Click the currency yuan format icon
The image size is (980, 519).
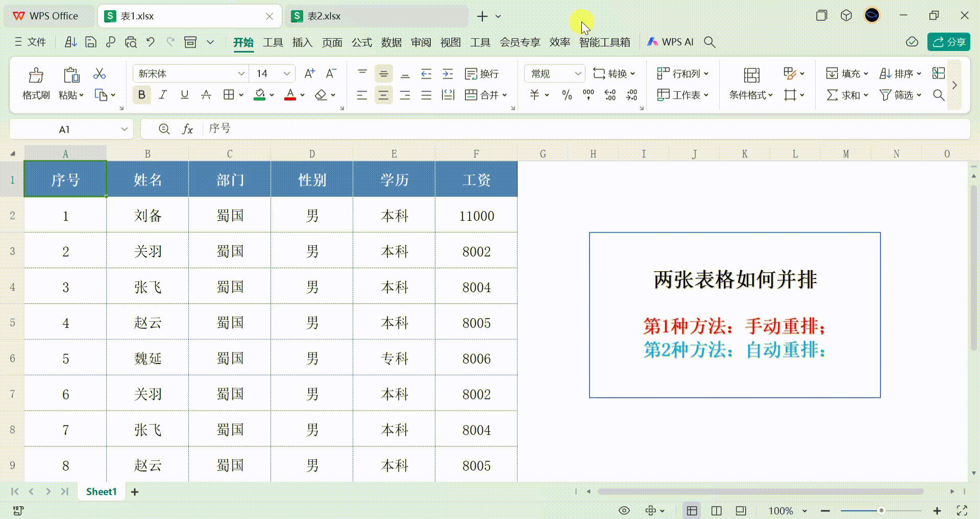tap(534, 95)
